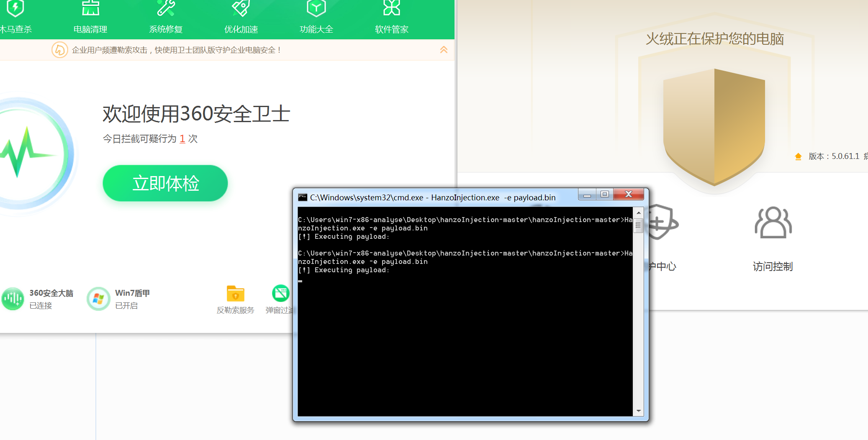Viewport: 868px width, 440px height.
Task: Close the cmd.exe HanzoInjection window
Action: [x=628, y=194]
